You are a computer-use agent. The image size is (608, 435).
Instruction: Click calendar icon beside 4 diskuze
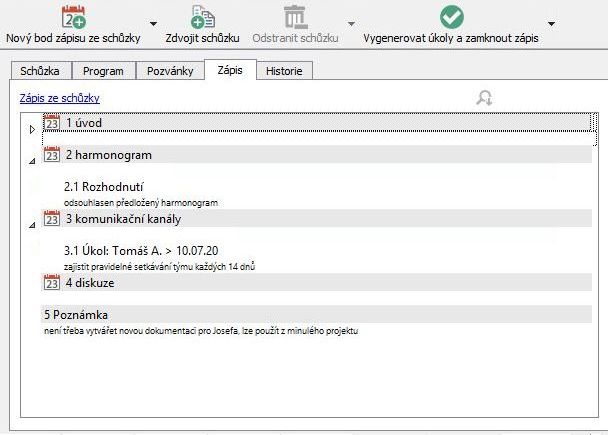tap(52, 283)
